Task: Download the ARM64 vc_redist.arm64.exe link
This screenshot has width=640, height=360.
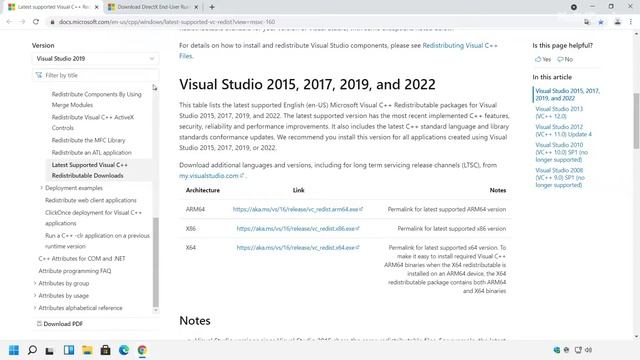Action: pyautogui.click(x=298, y=209)
